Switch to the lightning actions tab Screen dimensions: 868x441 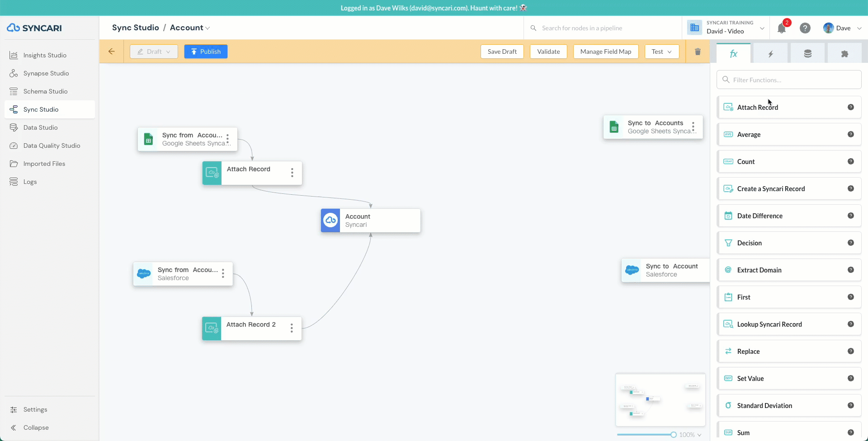pyautogui.click(x=770, y=54)
